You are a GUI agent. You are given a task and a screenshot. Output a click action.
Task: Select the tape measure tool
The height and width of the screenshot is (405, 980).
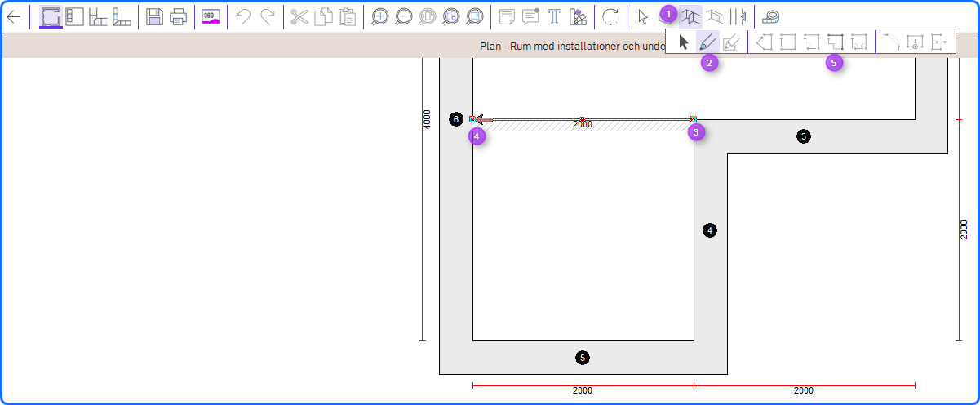[x=770, y=16]
